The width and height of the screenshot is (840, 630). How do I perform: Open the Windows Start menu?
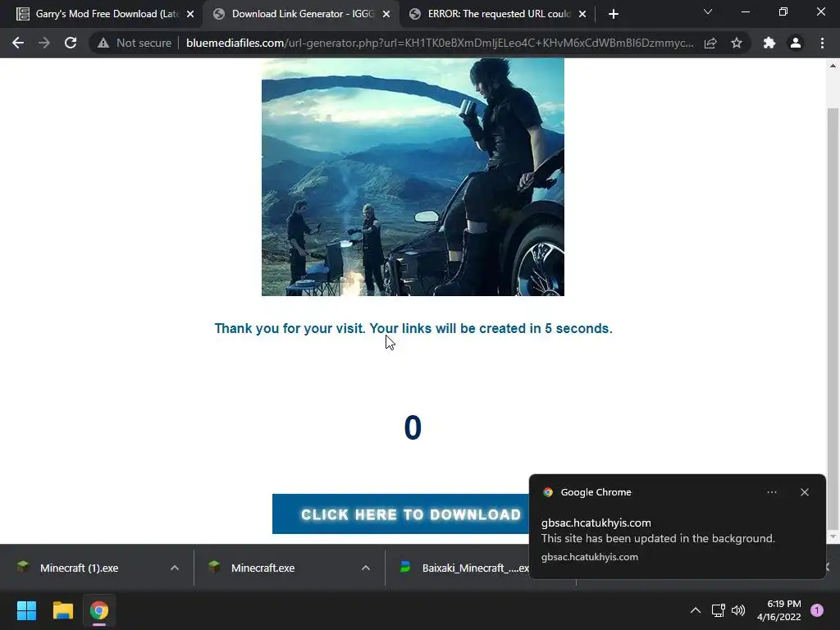pos(26,610)
